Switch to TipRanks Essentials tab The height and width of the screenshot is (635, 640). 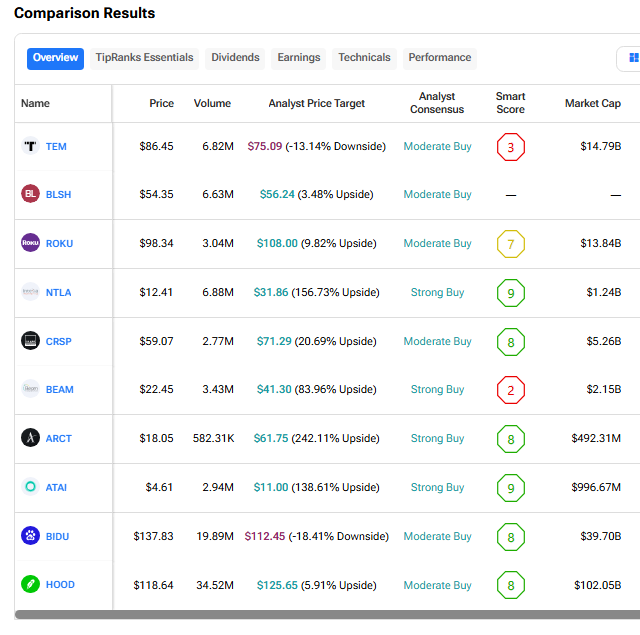click(x=144, y=58)
